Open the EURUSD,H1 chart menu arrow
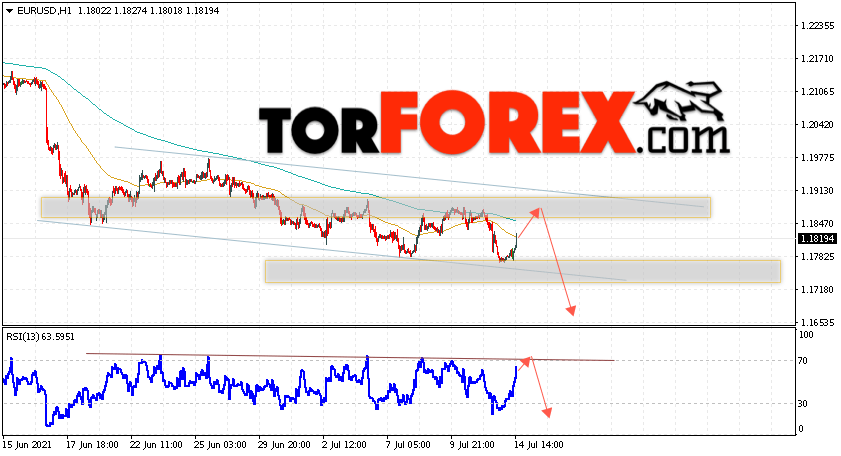Image resolution: width=841 pixels, height=456 pixels. pos(9,11)
